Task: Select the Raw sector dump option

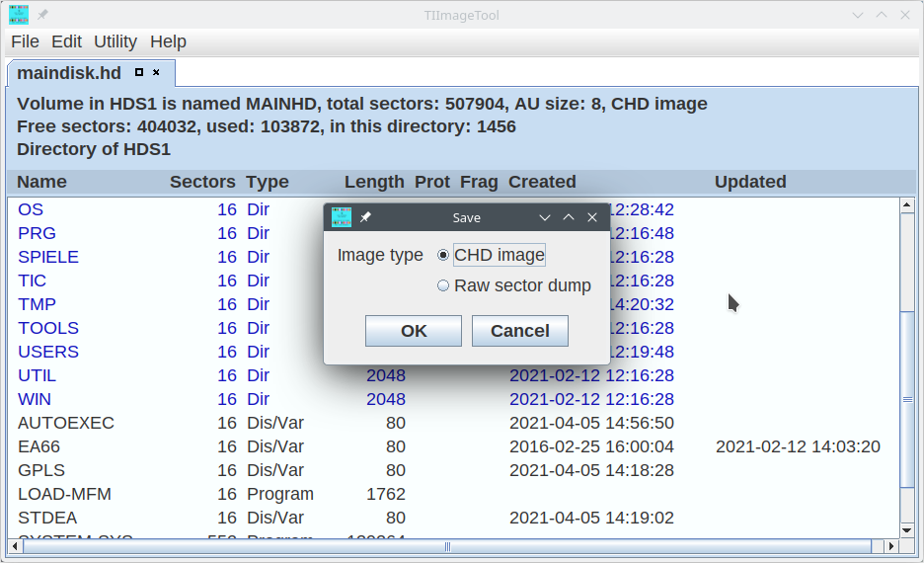Action: pos(443,285)
